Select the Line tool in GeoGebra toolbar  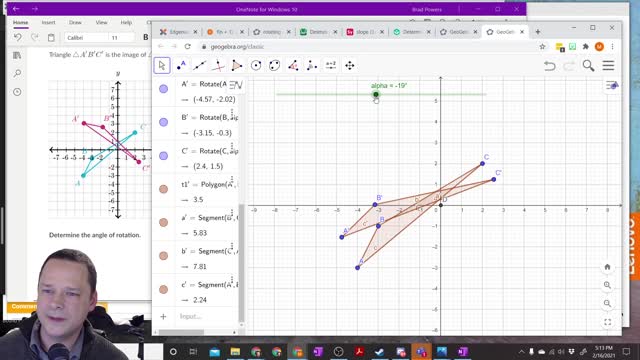200,65
